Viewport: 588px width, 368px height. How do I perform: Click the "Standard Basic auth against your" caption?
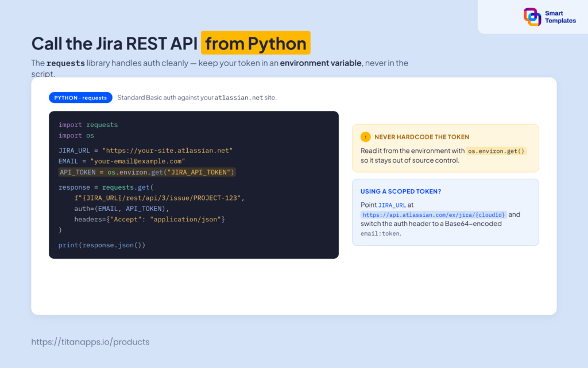[x=165, y=98]
